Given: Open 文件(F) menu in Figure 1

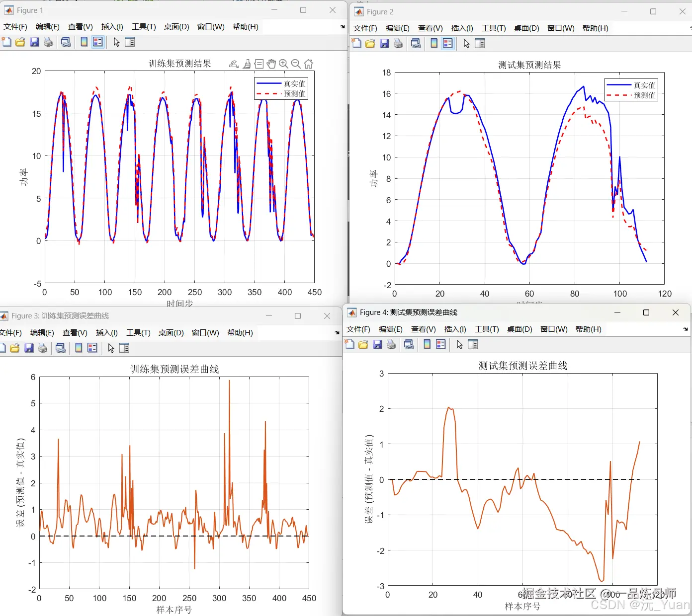Looking at the screenshot, I should [15, 27].
